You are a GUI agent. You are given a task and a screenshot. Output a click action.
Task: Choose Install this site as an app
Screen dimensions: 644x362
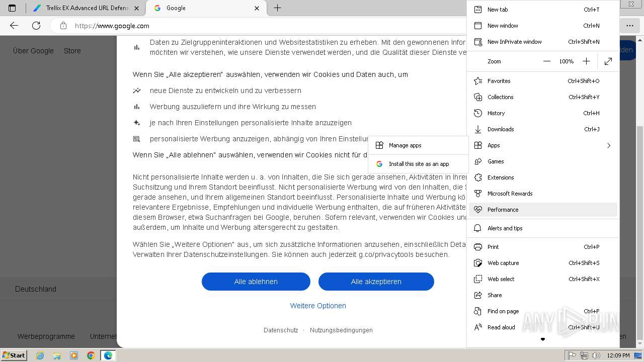tap(419, 164)
